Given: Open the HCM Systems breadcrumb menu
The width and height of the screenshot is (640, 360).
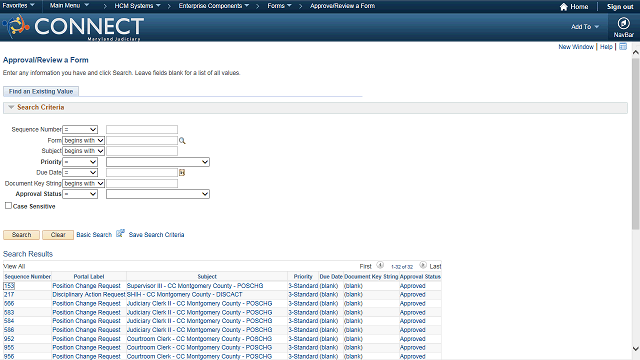Looking at the screenshot, I should [137, 6].
